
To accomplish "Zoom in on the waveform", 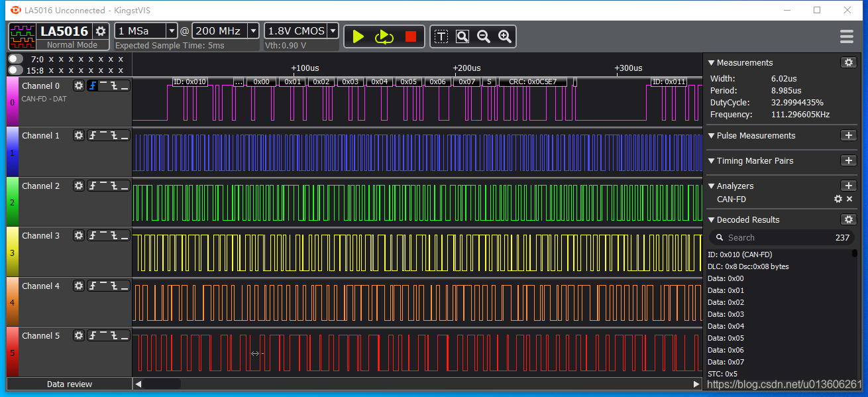I will pos(505,36).
